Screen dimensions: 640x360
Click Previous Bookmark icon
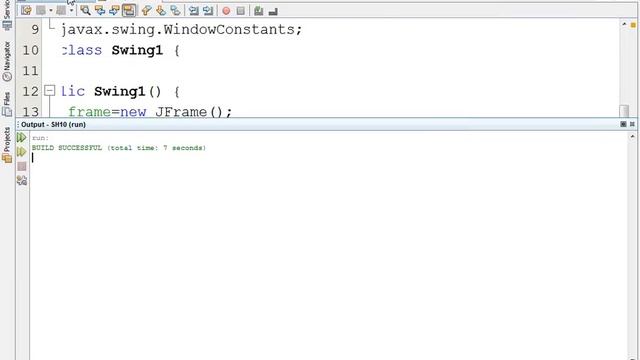tap(146, 11)
